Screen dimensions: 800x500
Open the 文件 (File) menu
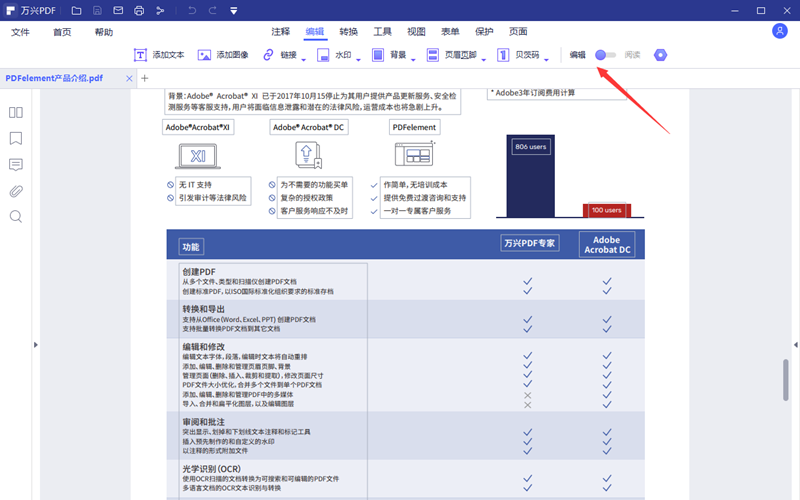(x=20, y=32)
